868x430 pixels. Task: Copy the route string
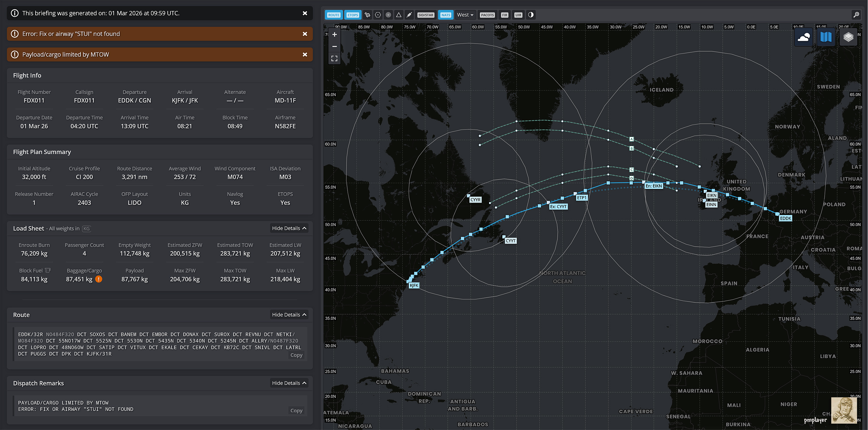[297, 355]
